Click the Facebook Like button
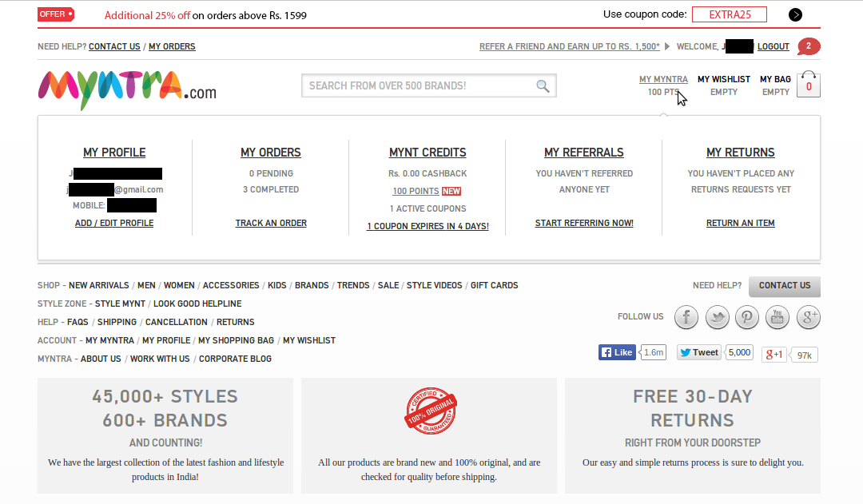The image size is (863, 504). point(617,352)
